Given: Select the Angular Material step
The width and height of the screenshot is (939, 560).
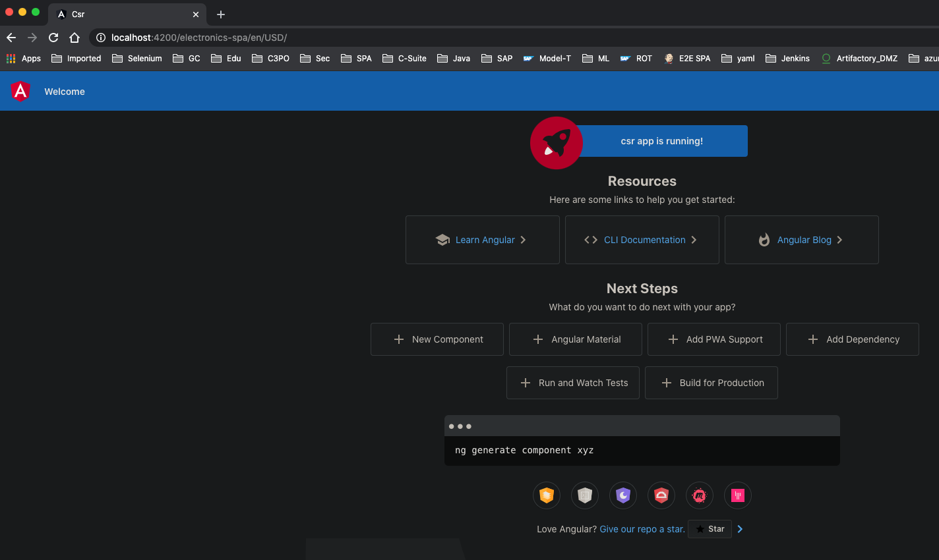Looking at the screenshot, I should (x=576, y=339).
